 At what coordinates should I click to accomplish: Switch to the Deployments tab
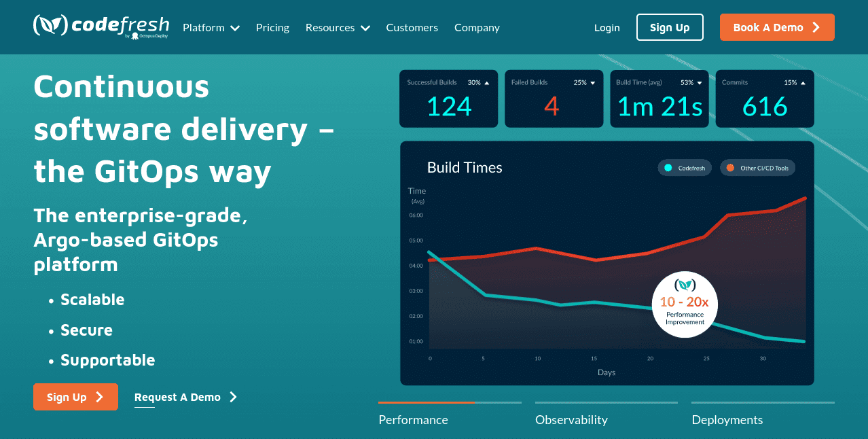coord(727,420)
